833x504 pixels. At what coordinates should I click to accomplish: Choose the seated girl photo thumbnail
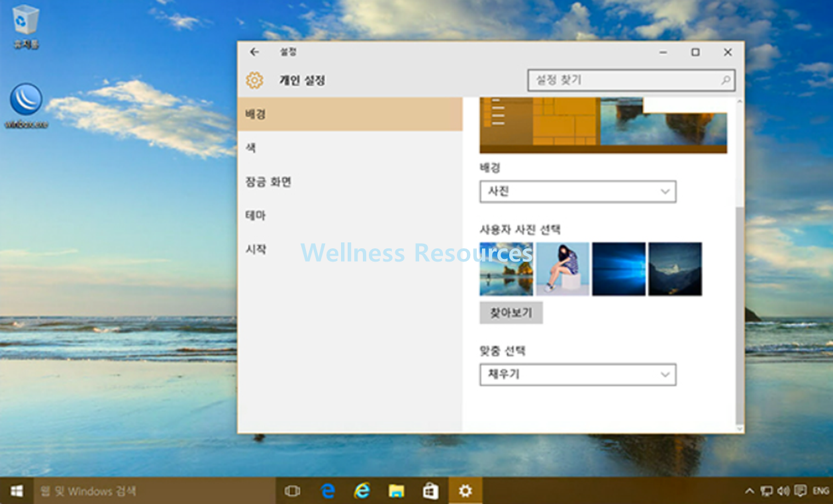tap(563, 269)
